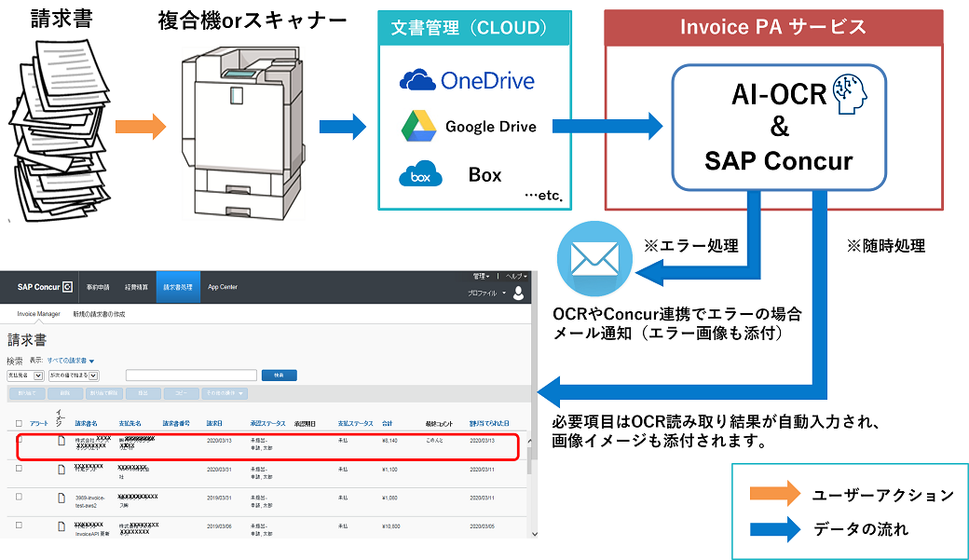Check the box for the ¥10,800 invoice row

[19, 526]
